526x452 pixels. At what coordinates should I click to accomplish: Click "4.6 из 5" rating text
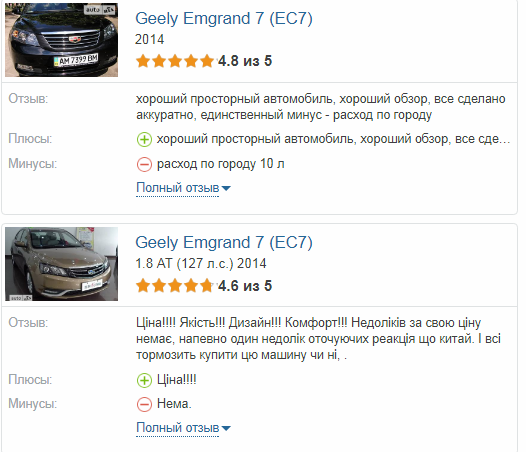[x=245, y=286]
